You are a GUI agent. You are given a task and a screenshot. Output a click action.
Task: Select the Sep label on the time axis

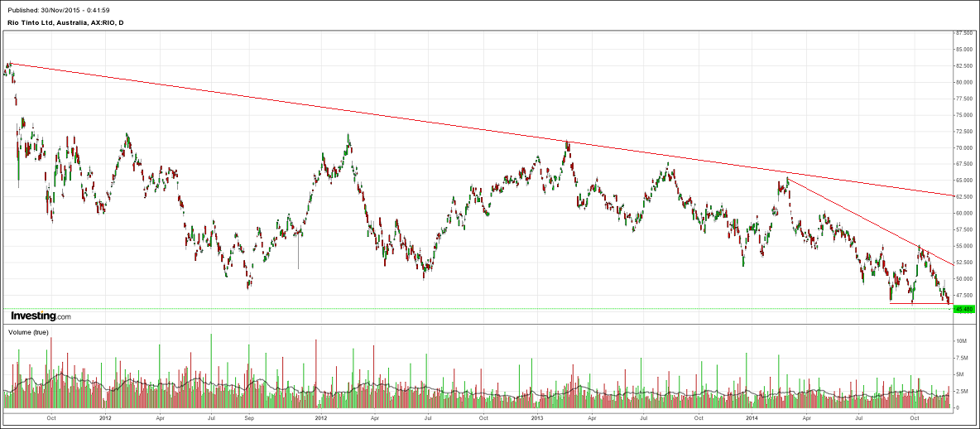point(249,420)
